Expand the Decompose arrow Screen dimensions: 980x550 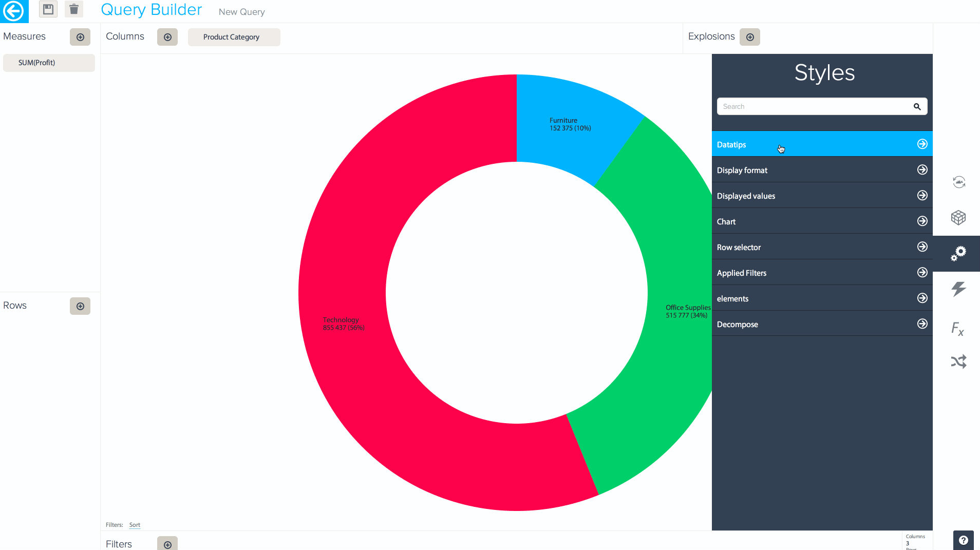point(922,324)
